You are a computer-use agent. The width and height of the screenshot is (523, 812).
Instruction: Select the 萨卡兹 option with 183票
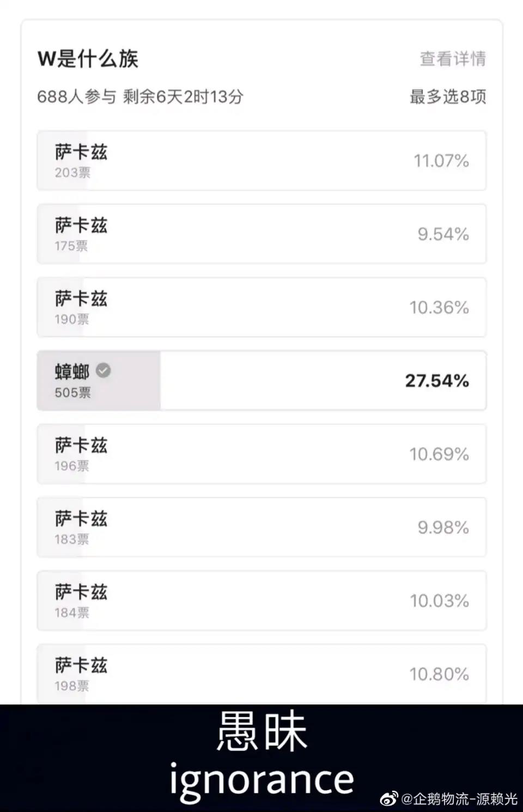(x=261, y=527)
